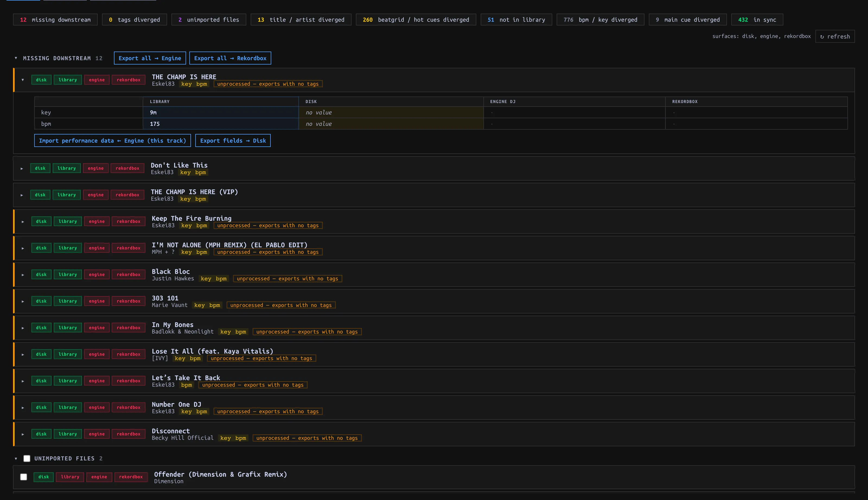This screenshot has width=868, height=500.
Task: Click engine badge on In My Bones row
Action: 97,328
